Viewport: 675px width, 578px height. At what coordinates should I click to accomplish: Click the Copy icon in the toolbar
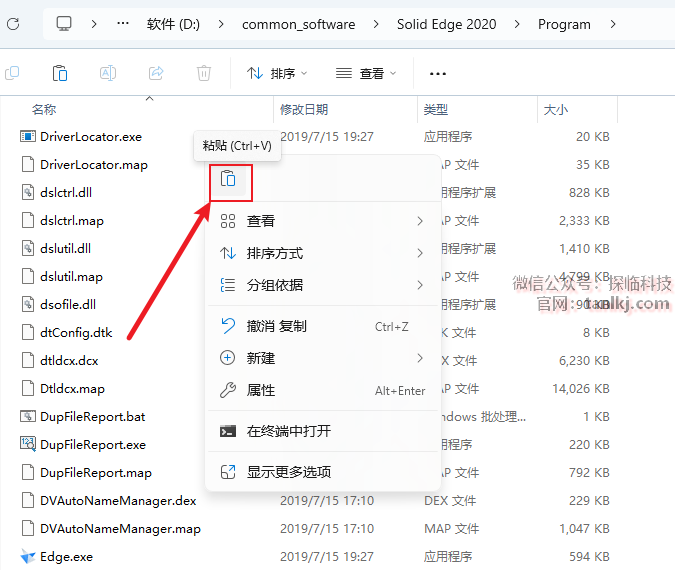12,73
